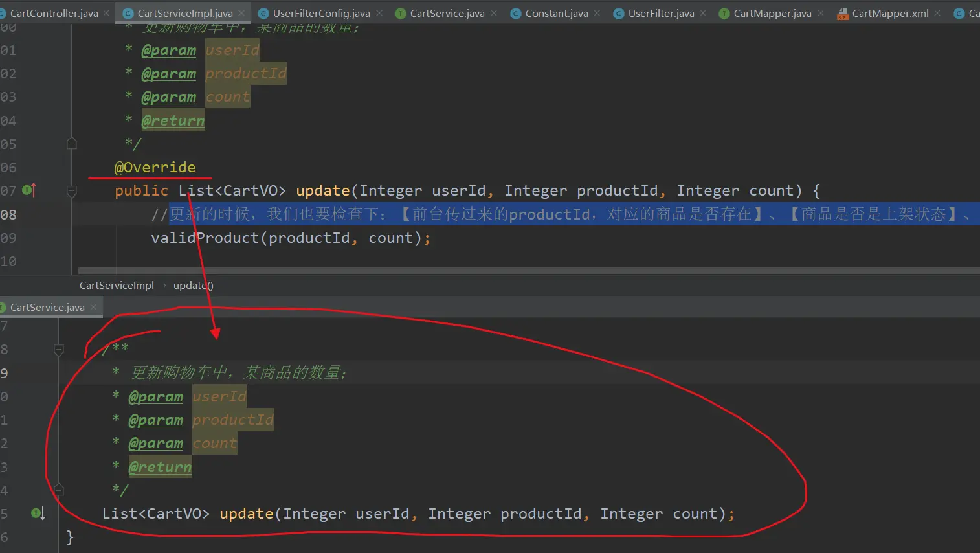
Task: Click the CartServiceImpl breadcrumb
Action: 117,286
